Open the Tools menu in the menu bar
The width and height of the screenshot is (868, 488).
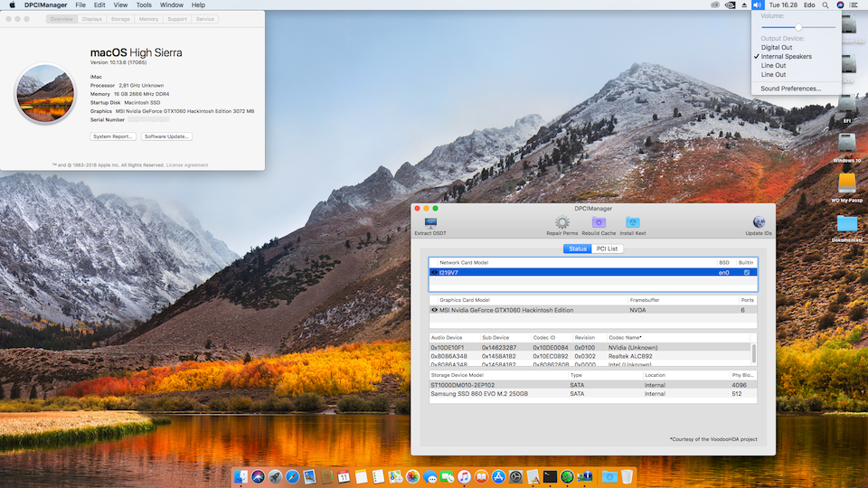tap(144, 5)
